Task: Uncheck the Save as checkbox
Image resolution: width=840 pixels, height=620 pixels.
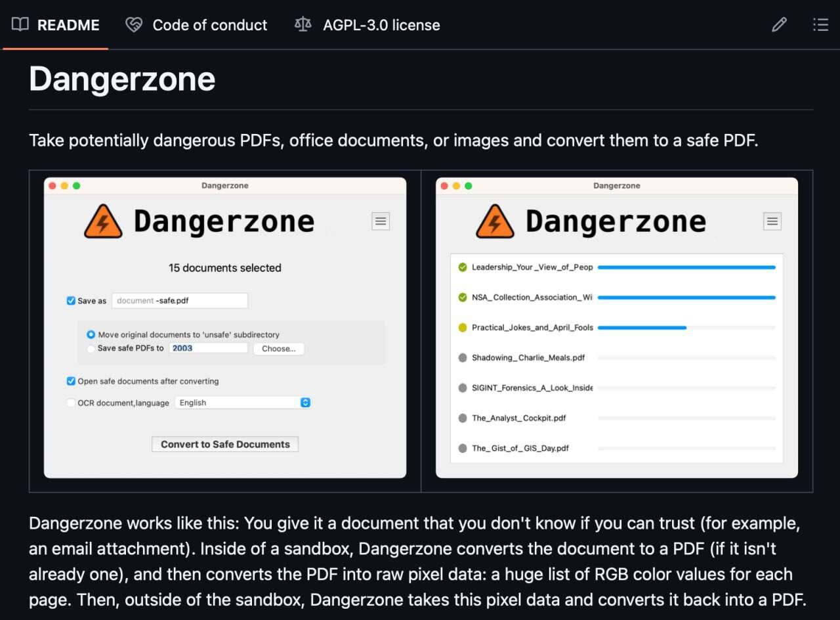Action: [71, 301]
